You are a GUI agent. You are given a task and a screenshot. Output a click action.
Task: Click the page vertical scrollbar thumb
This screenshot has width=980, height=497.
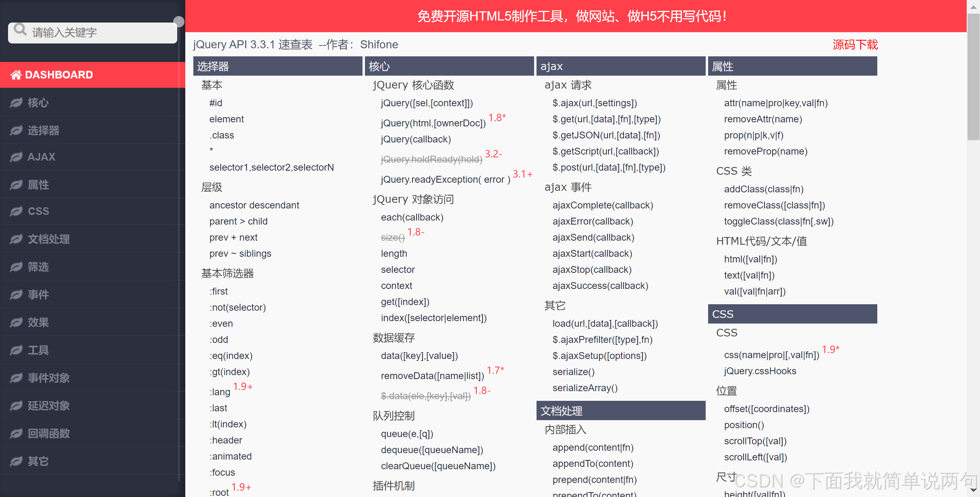tap(973, 76)
